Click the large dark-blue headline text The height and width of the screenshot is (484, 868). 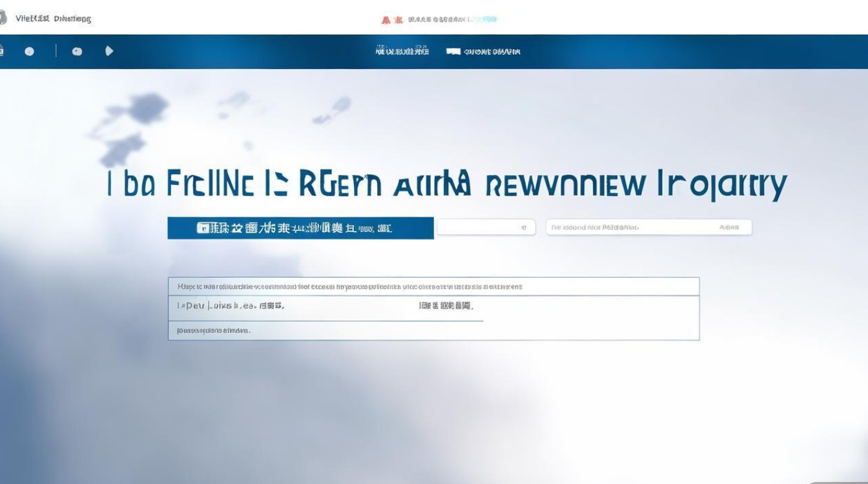point(447,184)
